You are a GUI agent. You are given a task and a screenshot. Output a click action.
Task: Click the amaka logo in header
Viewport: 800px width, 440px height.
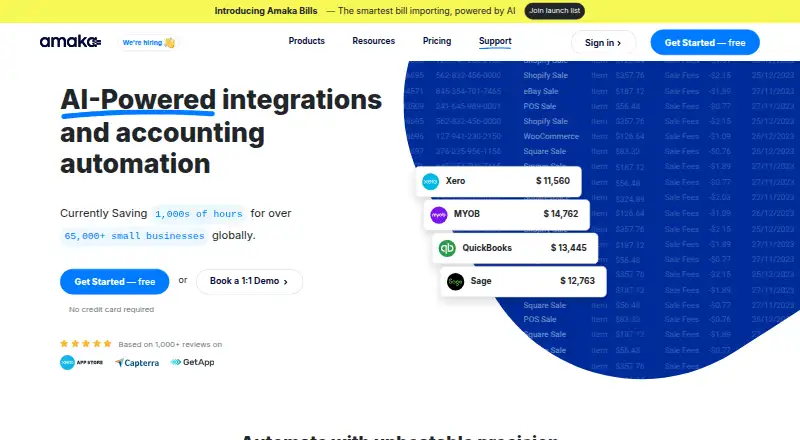click(70, 42)
